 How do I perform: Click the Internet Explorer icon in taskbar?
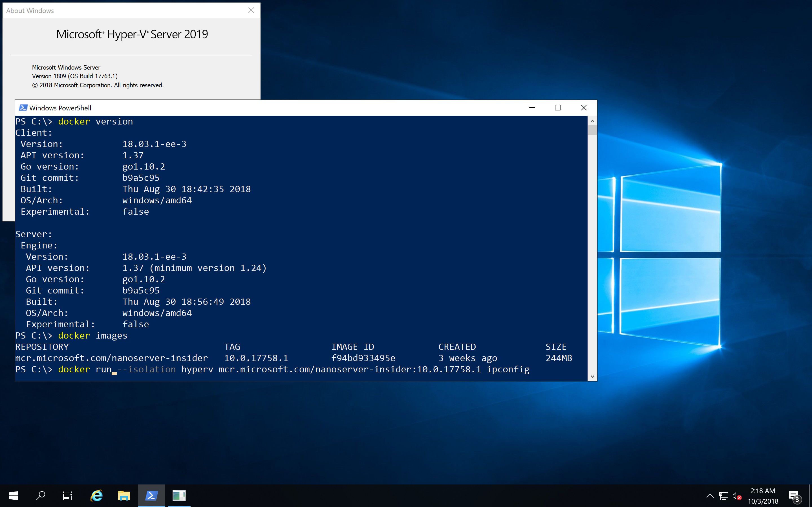95,496
